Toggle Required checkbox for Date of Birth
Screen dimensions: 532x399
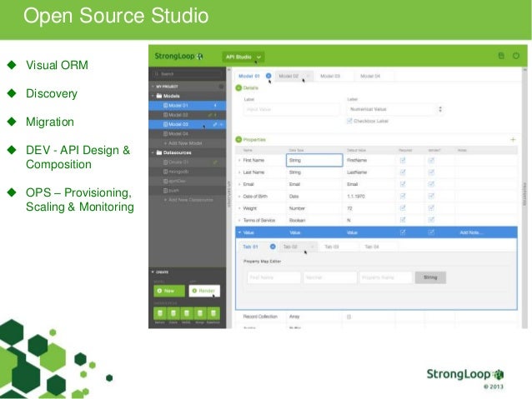[403, 197]
